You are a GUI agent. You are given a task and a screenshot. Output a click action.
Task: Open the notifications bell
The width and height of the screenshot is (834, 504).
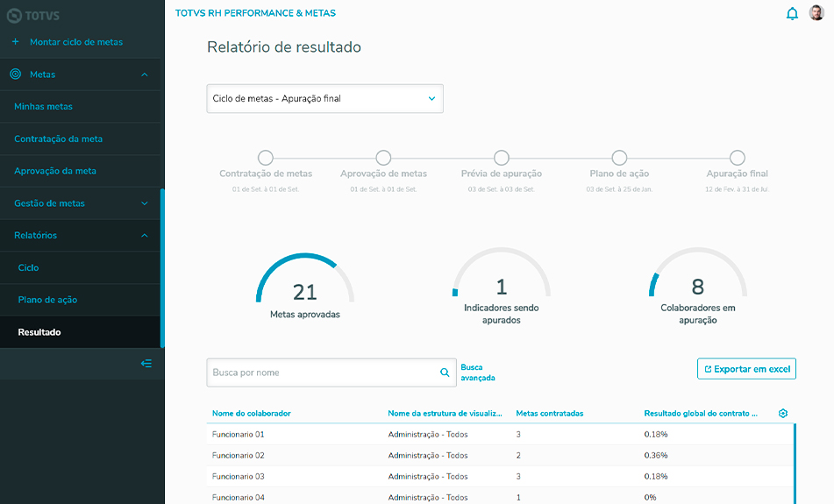(792, 13)
